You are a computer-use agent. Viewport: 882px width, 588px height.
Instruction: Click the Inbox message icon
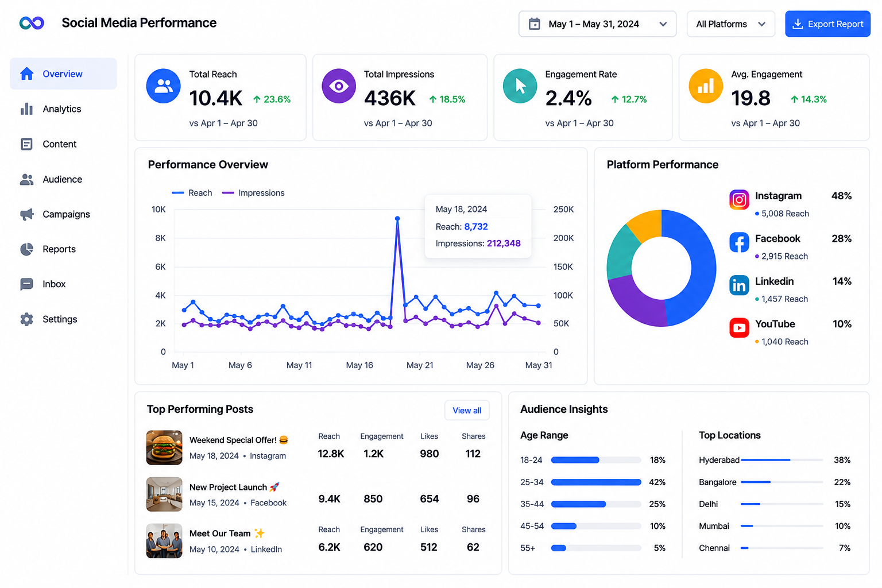click(26, 284)
